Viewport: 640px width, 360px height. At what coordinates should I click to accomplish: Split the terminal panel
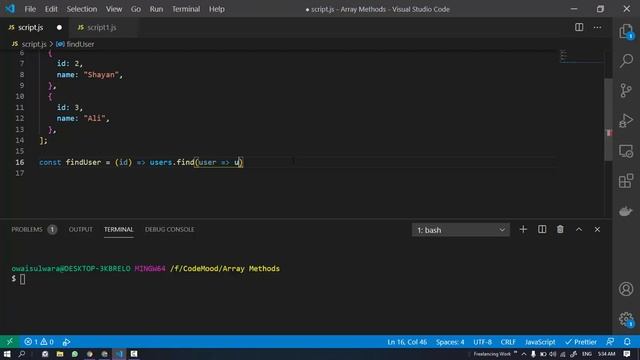click(x=542, y=229)
